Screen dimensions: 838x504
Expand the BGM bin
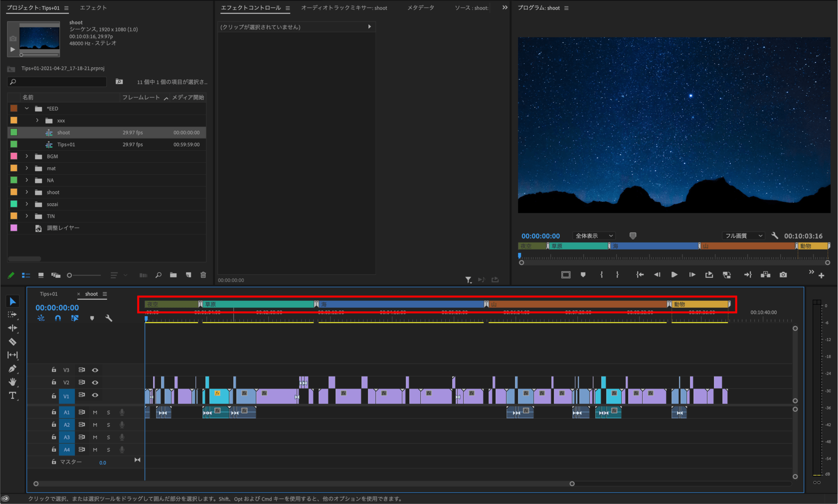pos(27,156)
